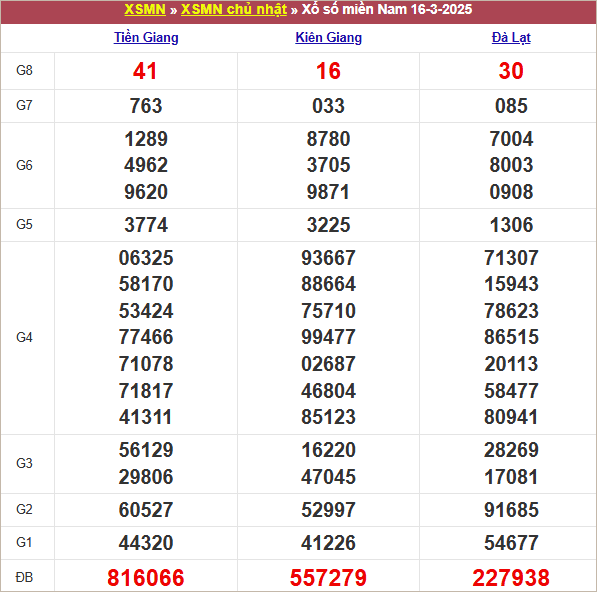Click G2 number 91685

(511, 510)
